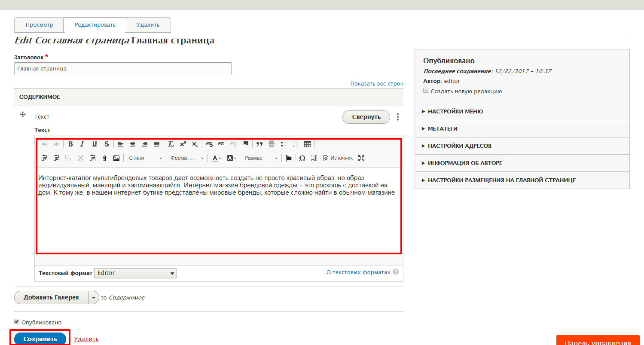Open the background color picker

tap(231, 158)
